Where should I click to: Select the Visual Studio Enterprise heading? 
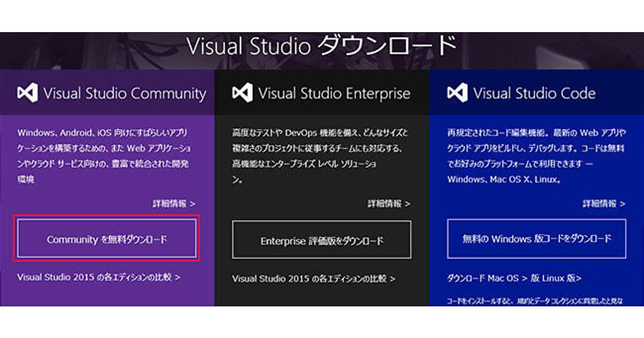tap(334, 93)
